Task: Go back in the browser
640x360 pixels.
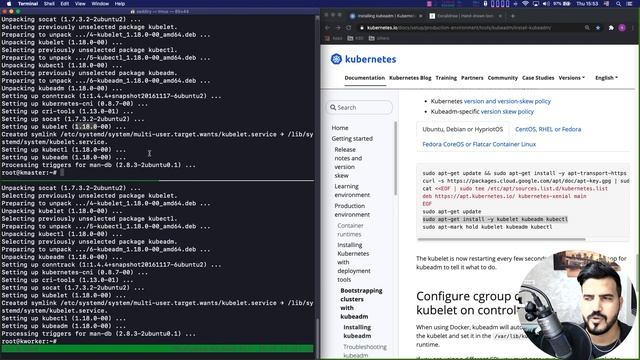Action: coord(328,28)
